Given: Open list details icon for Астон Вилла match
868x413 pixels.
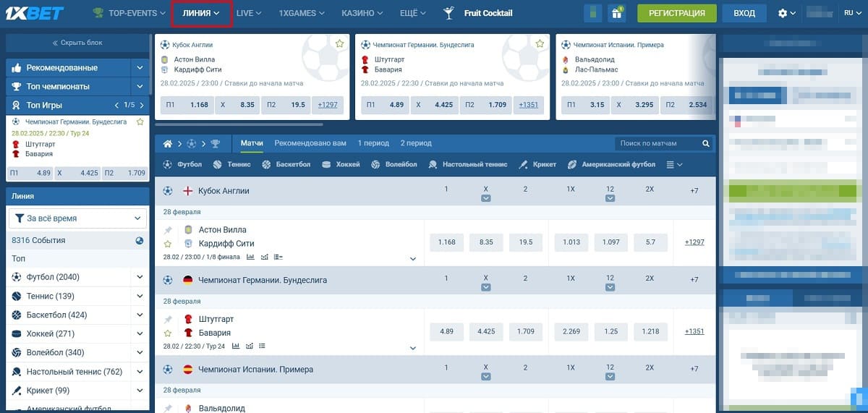Looking at the screenshot, I should tap(278, 257).
